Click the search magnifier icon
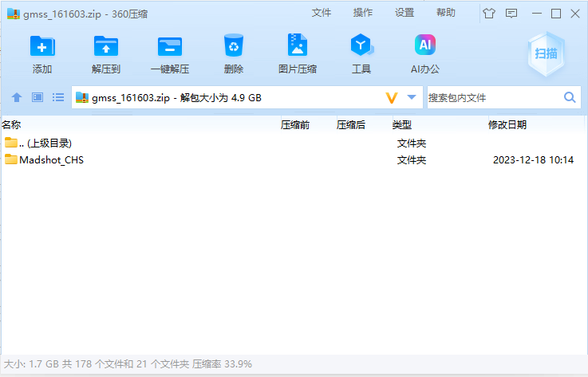Viewport: 588px width, 377px height. [570, 97]
